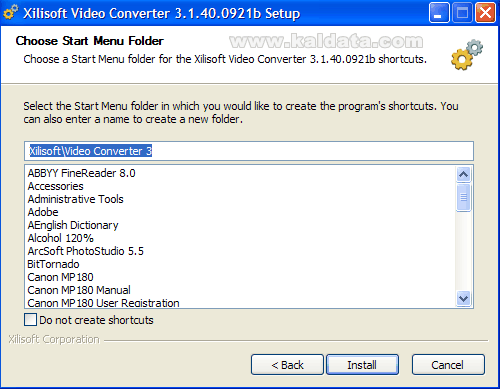
Task: Minimize the setup window
Action: point(439,13)
